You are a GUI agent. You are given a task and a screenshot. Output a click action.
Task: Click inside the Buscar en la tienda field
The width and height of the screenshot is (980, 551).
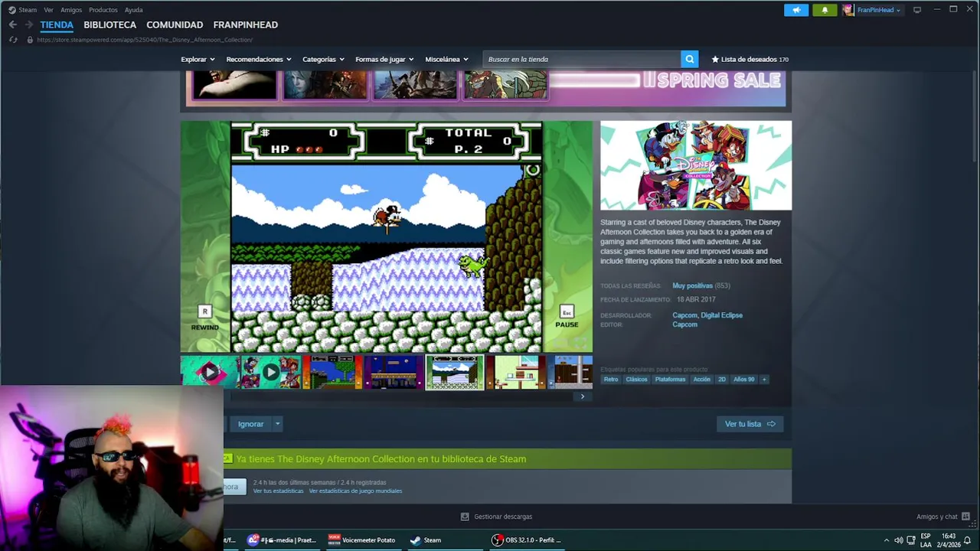[x=583, y=59]
